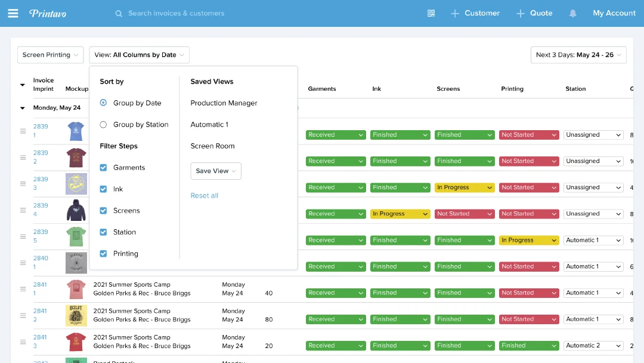Change Printing status In Progress for 2839 line 5
This screenshot has width=644, height=363.
coord(529,240)
